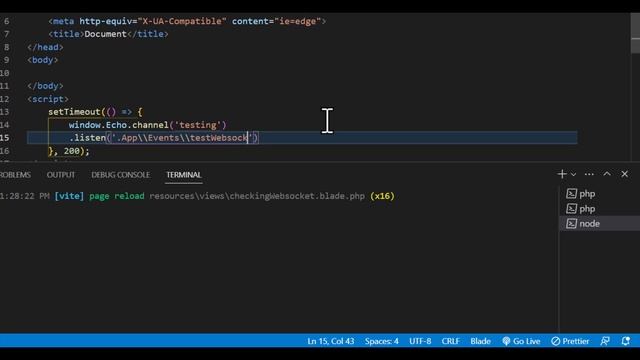Click the 200 timeout value on line 16

72,151
